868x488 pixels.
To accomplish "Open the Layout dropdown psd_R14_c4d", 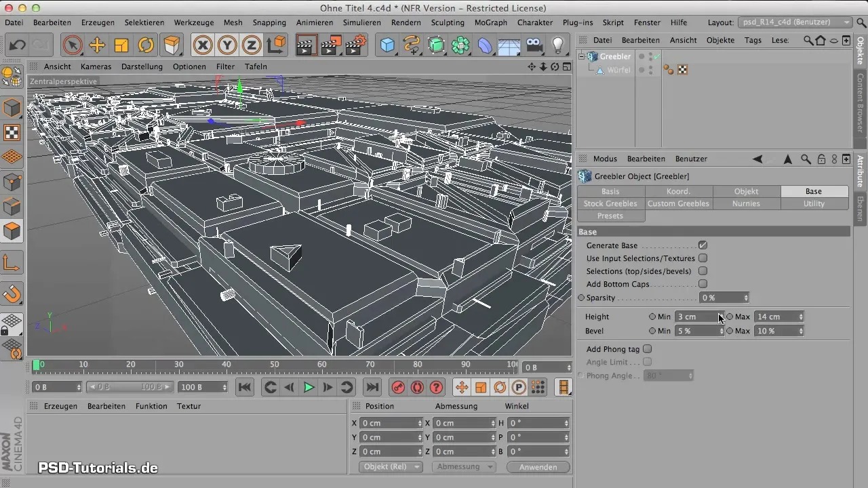I will point(795,22).
